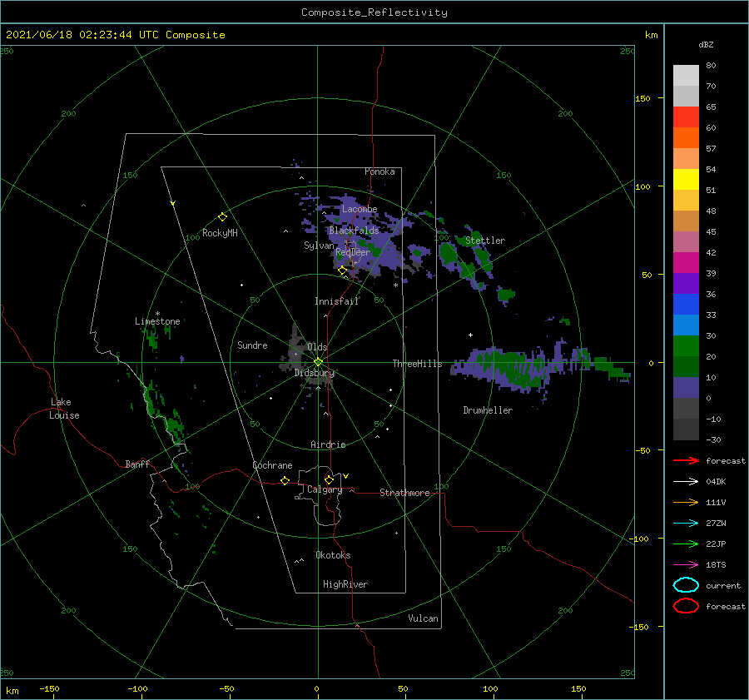Click the Composite_Reflectivity title
Image resolution: width=749 pixels, height=700 pixels.
click(374, 12)
